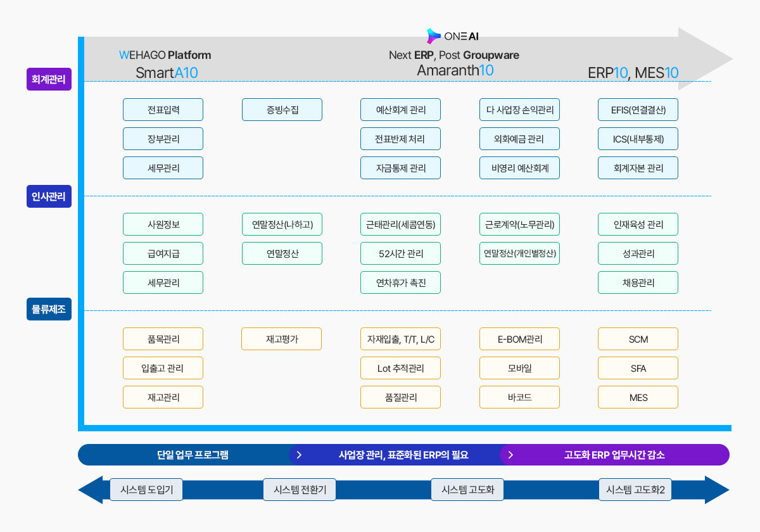Open the 증빙수집 box

pos(282,110)
